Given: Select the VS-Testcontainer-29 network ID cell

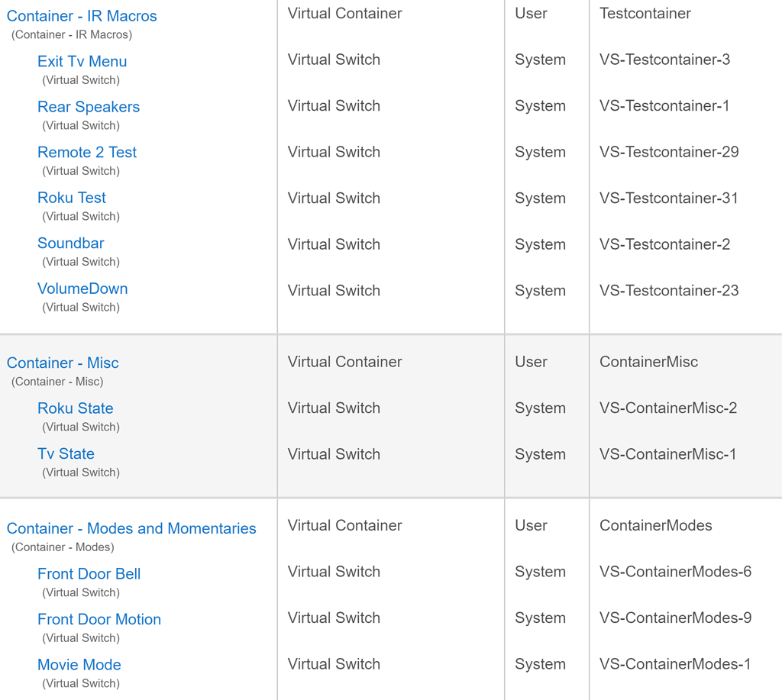Looking at the screenshot, I should tap(669, 152).
